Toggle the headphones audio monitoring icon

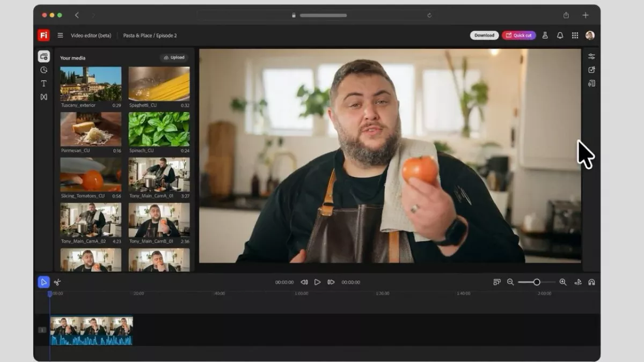(x=591, y=282)
